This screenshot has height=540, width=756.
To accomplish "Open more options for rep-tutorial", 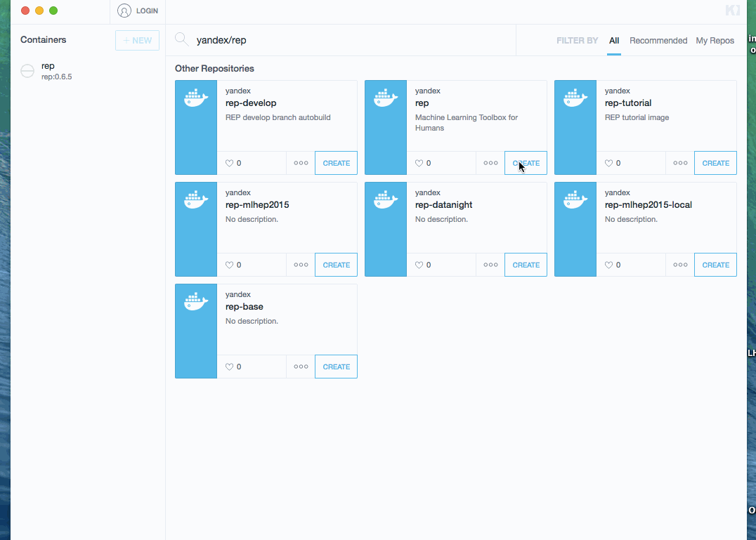I will [x=680, y=163].
